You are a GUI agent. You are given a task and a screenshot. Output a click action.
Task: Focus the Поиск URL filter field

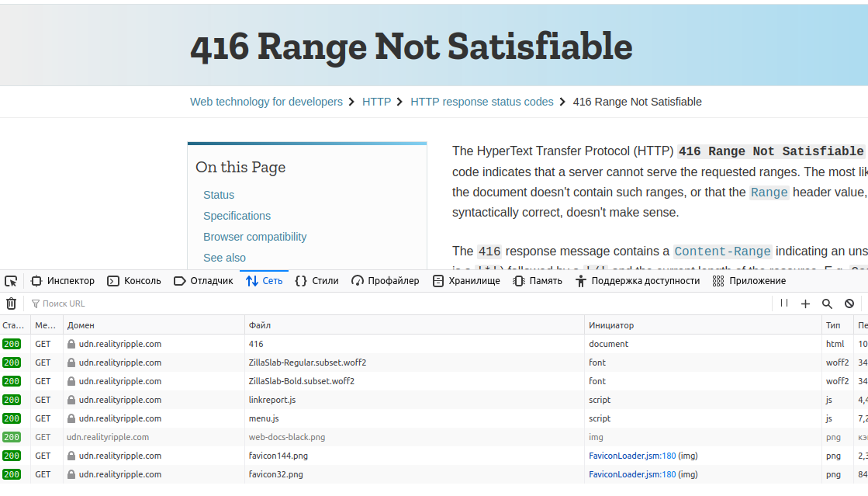click(x=399, y=303)
